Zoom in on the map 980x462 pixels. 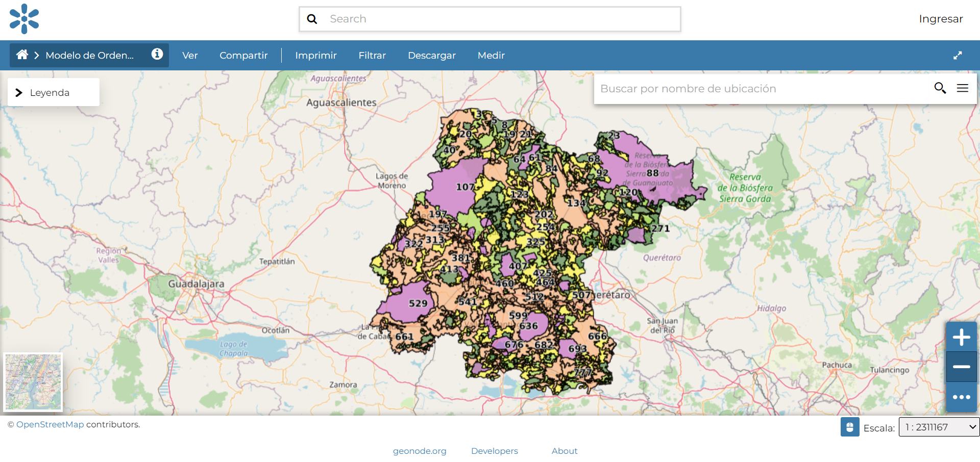point(961,337)
